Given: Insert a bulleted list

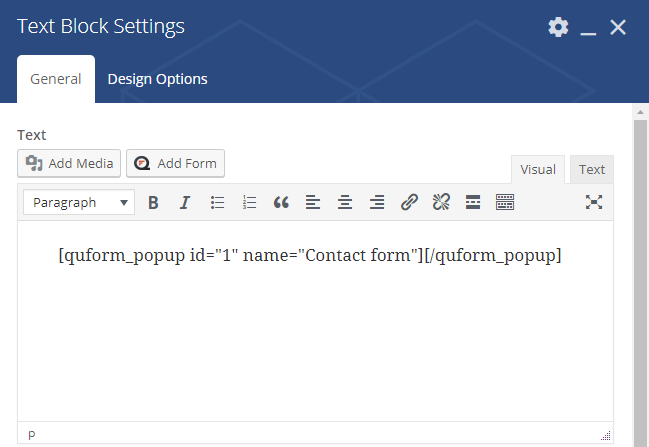Looking at the screenshot, I should click(x=217, y=202).
